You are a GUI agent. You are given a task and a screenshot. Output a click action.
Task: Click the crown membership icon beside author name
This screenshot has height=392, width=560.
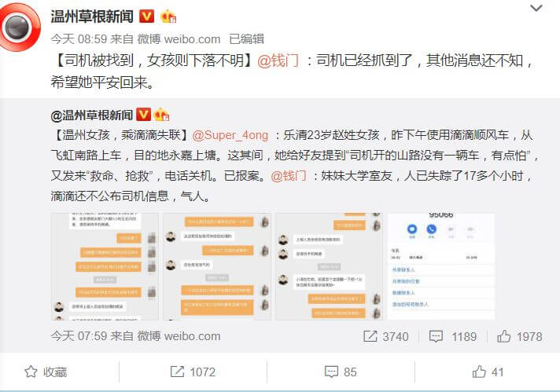(x=168, y=16)
